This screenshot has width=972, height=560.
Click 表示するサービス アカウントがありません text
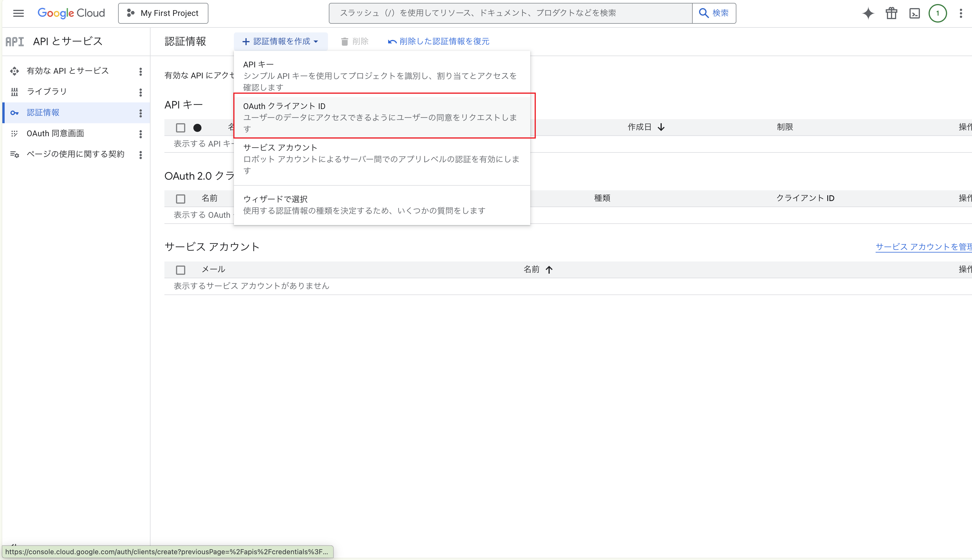tap(251, 286)
